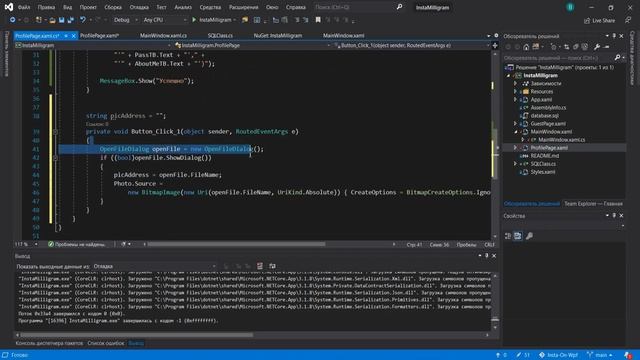Open the Live Share button

pyautogui.click(x=599, y=20)
